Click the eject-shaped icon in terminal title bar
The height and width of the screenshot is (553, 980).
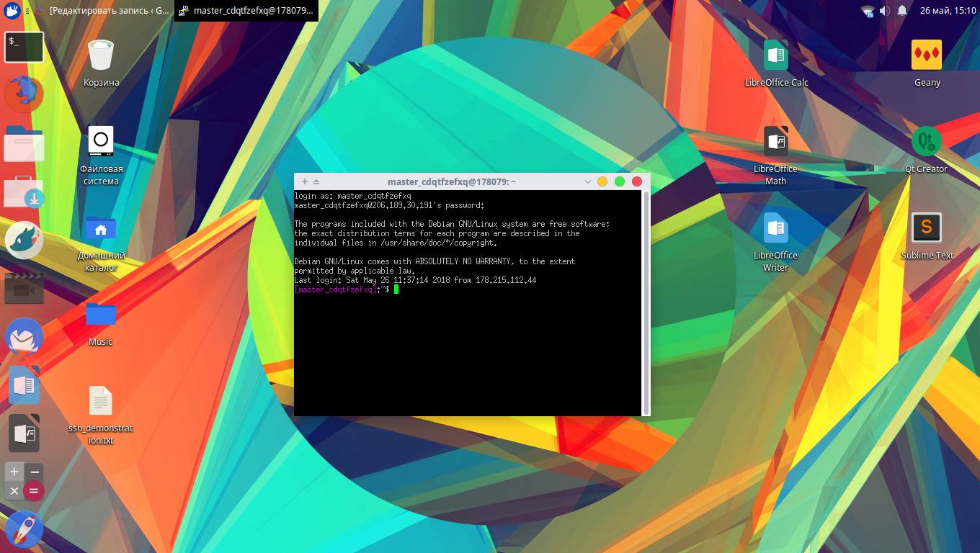(316, 181)
